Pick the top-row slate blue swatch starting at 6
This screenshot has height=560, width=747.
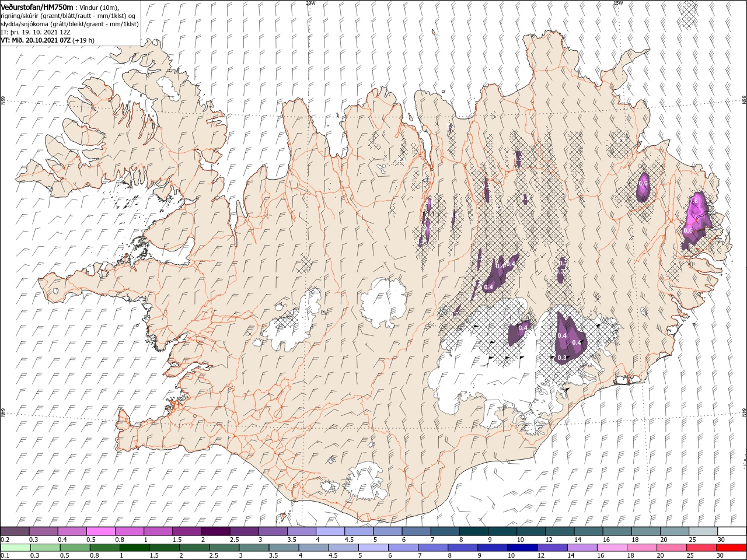click(416, 531)
